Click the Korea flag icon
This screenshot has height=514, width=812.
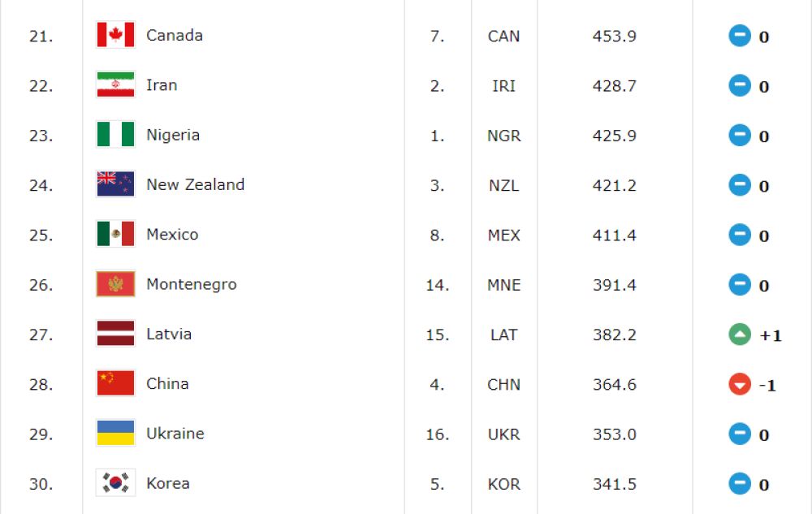pyautogui.click(x=115, y=482)
